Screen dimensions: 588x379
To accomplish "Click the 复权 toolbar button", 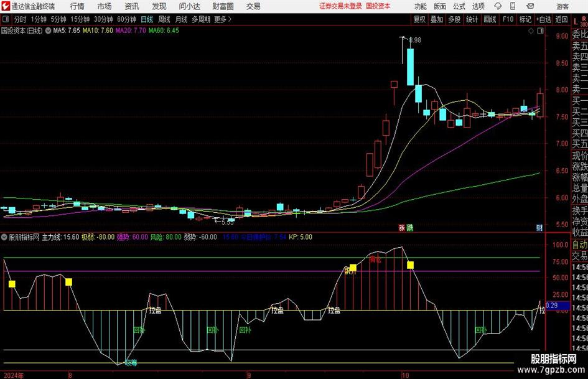I will [419, 19].
